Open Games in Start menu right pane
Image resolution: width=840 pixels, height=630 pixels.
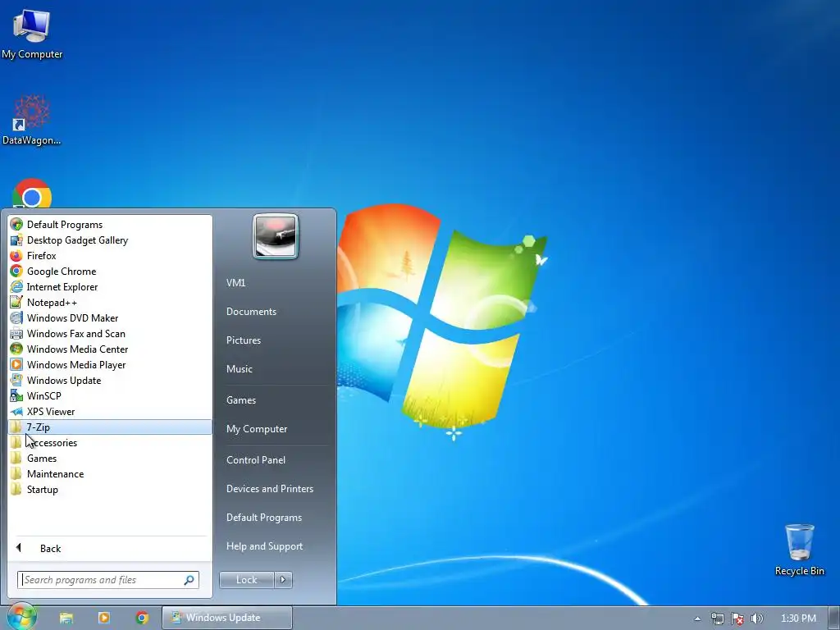click(241, 399)
